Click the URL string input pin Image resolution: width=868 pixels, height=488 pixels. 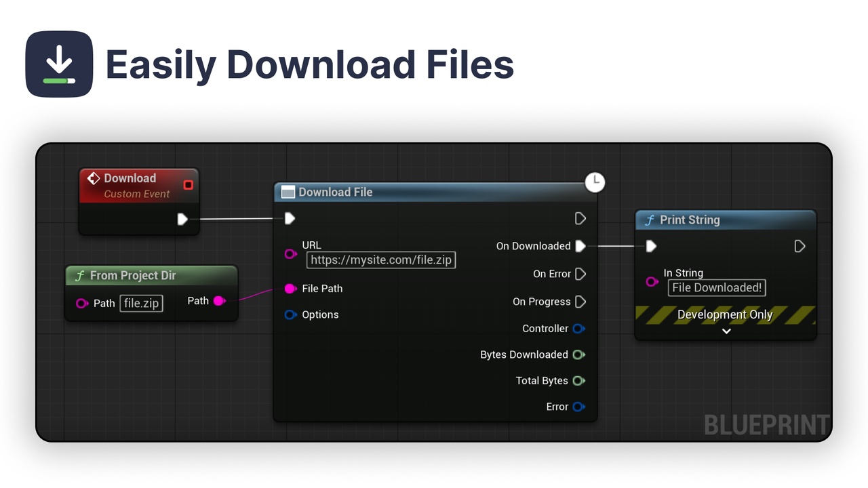click(291, 253)
